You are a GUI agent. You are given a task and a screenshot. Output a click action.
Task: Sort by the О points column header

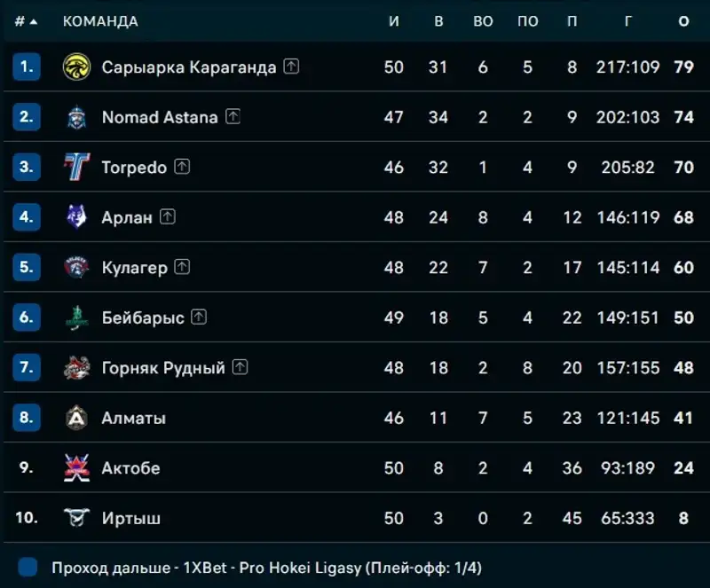pyautogui.click(x=683, y=21)
